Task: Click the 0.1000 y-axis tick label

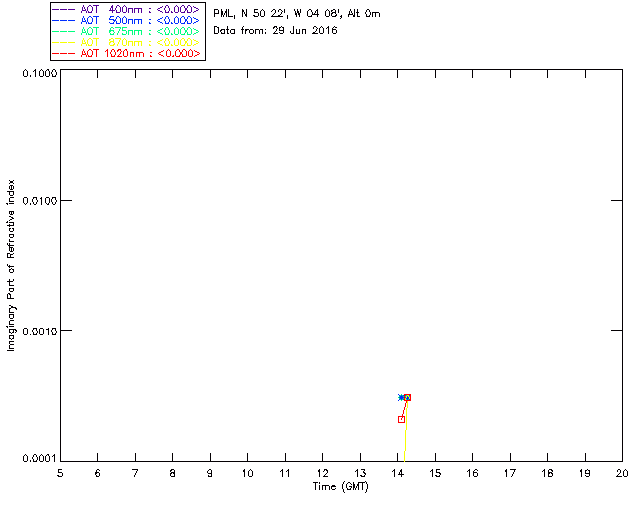Action: click(x=35, y=74)
